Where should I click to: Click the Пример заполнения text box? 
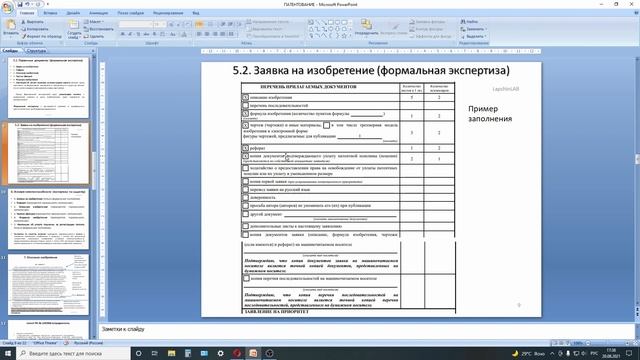(490, 113)
